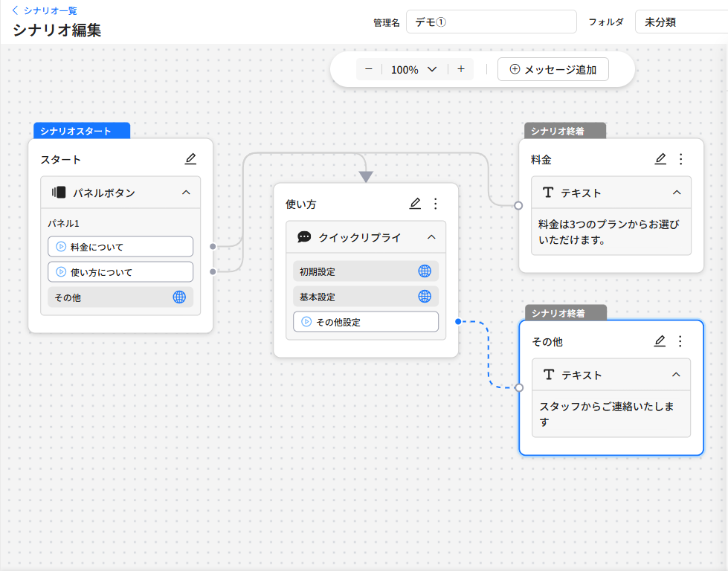The image size is (728, 571).
Task: Go back via シナリオ一覧 link
Action: click(45, 10)
